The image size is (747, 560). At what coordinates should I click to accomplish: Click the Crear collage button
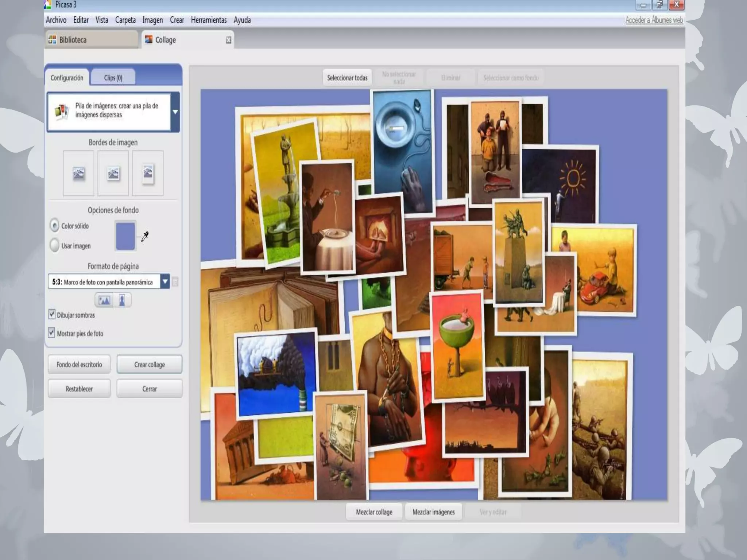tap(150, 365)
